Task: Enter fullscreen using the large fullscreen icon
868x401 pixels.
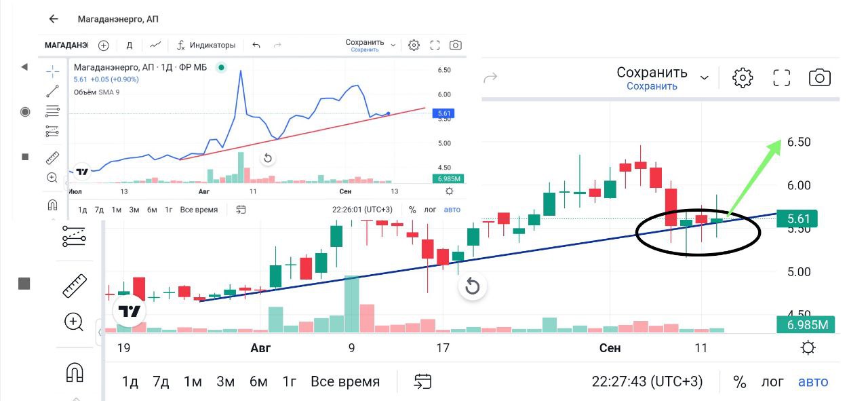Action: (782, 77)
